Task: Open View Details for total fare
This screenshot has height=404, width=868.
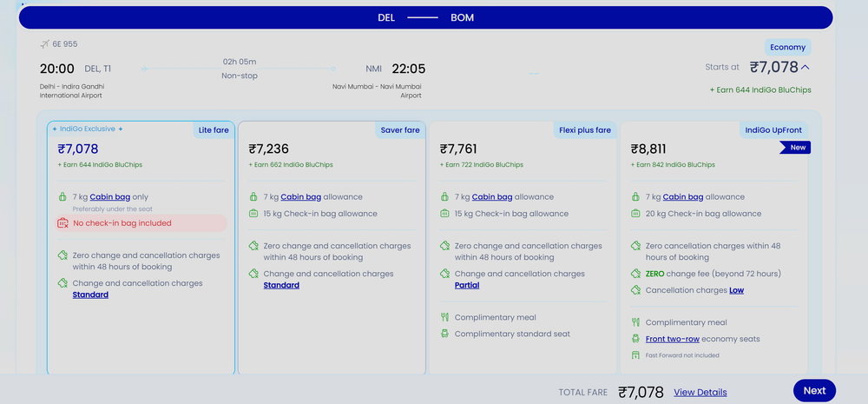Action: click(x=700, y=393)
